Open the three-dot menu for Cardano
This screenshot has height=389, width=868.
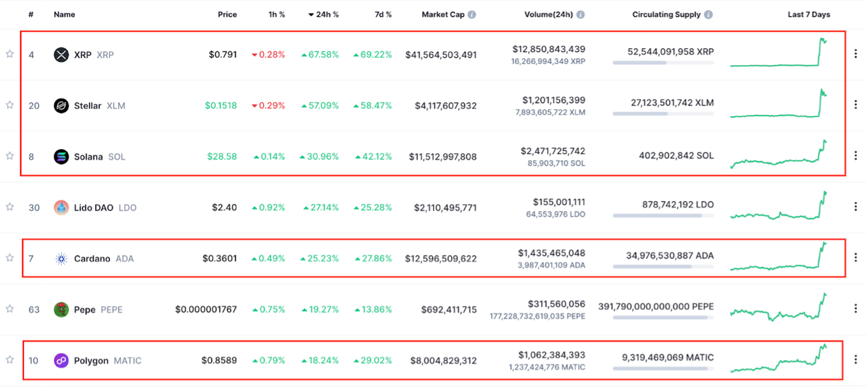[856, 258]
